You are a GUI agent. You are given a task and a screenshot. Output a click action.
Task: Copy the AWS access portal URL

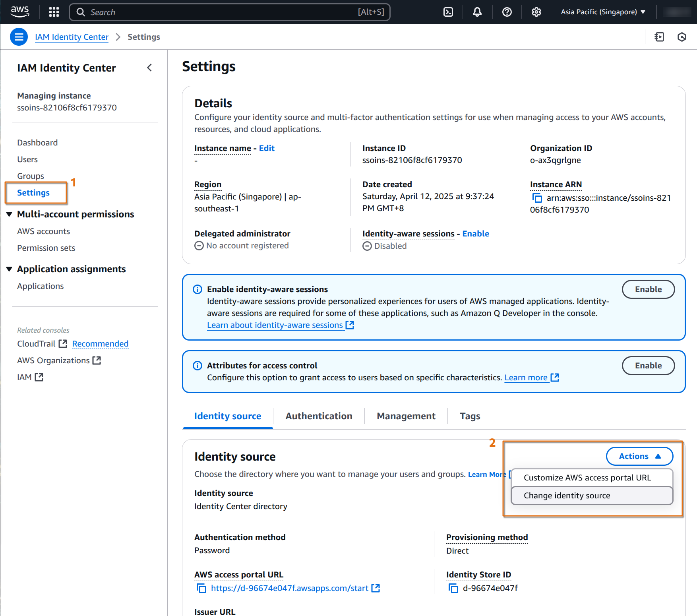201,588
